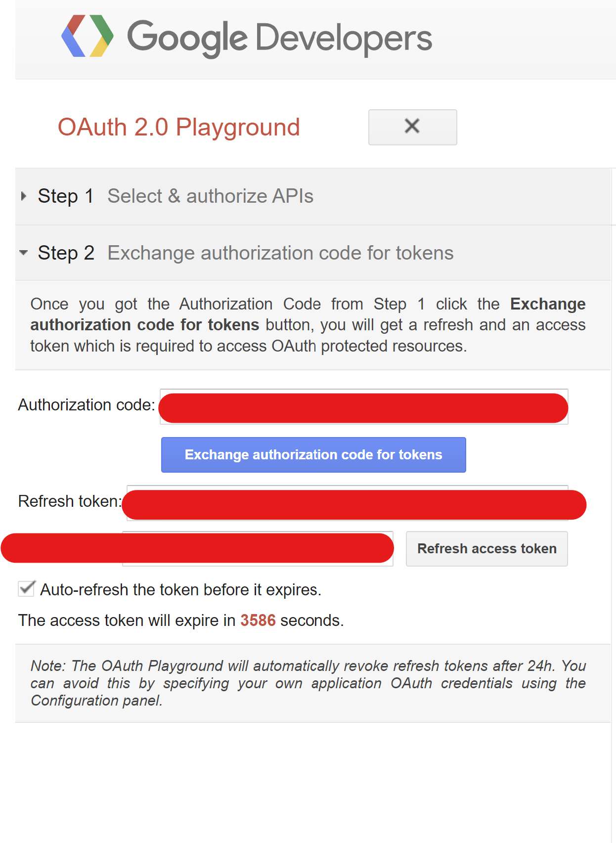The width and height of the screenshot is (616, 843).
Task: Click the X close button beside OAuth 2.0 Playground
Action: pyautogui.click(x=412, y=127)
